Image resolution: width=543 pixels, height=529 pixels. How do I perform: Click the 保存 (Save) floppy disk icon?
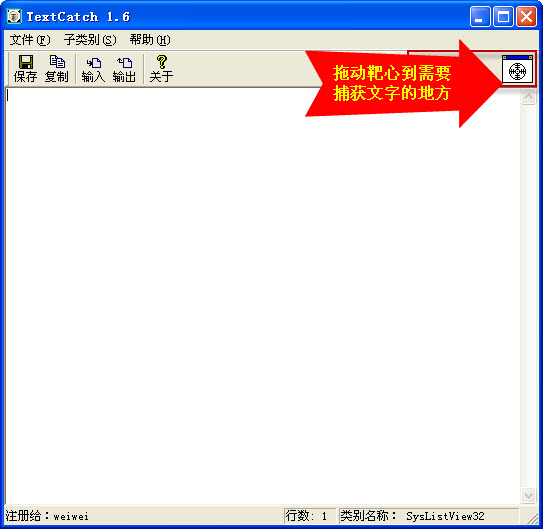[x=26, y=62]
